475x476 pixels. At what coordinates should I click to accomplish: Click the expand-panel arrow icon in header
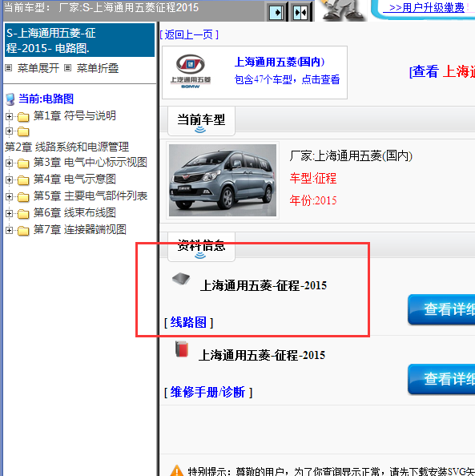click(276, 13)
